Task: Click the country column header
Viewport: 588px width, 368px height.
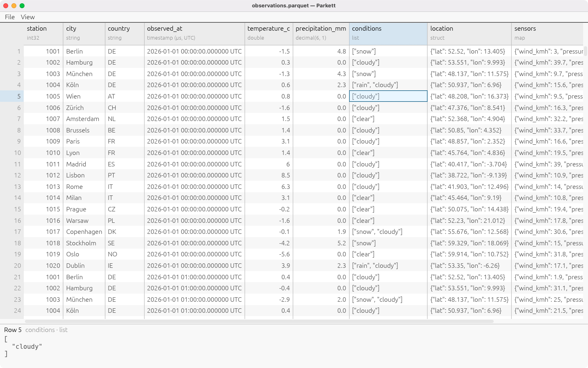Action: (x=125, y=34)
